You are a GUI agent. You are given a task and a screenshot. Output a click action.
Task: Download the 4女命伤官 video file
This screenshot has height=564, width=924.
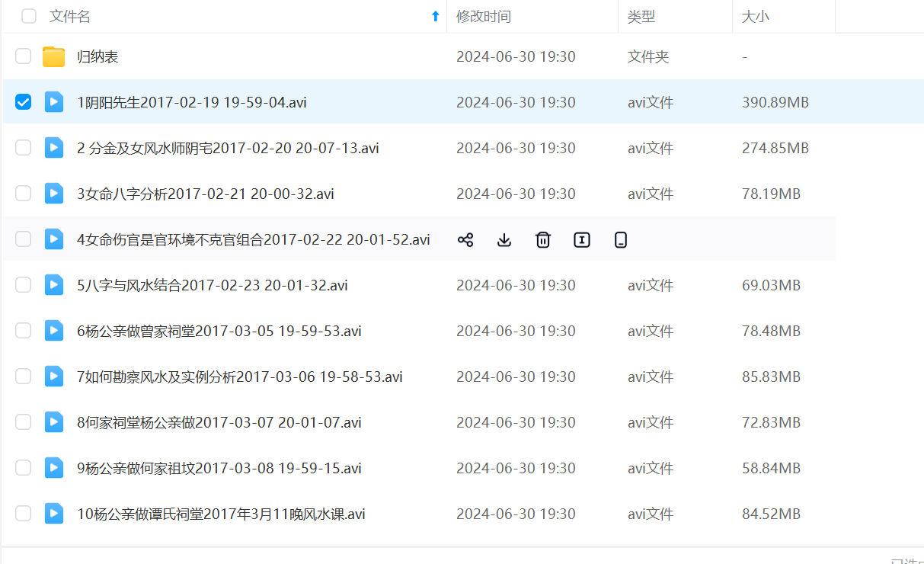[x=504, y=240]
